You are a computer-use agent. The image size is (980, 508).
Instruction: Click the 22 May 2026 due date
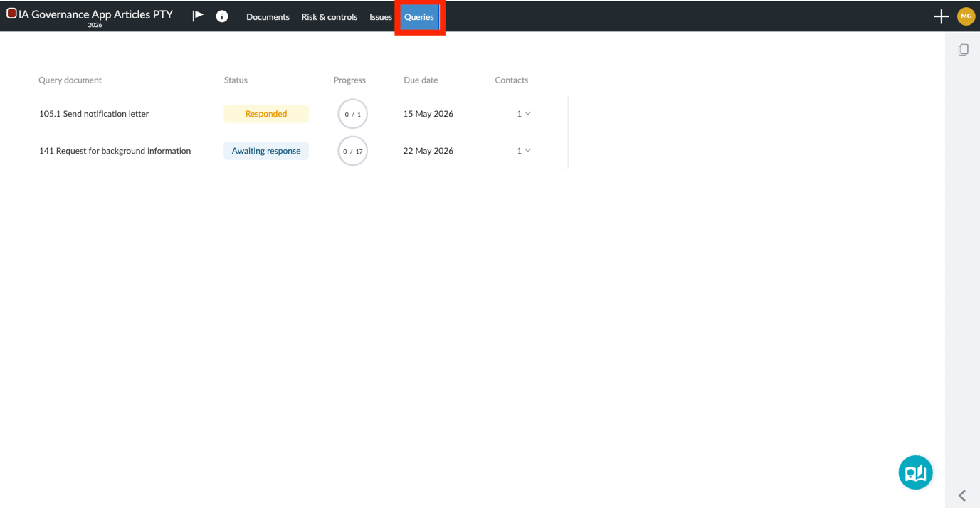pyautogui.click(x=428, y=151)
